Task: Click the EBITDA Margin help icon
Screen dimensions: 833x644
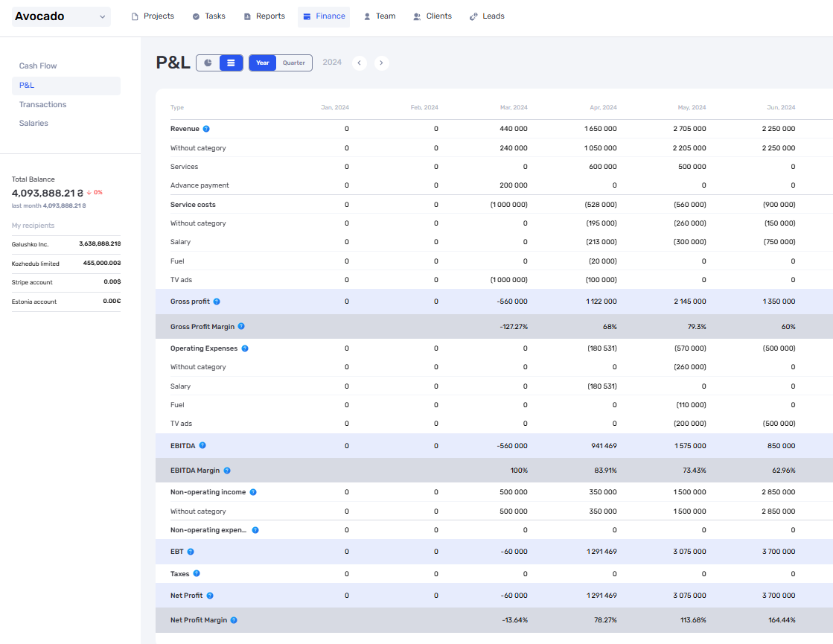Action: pos(227,471)
